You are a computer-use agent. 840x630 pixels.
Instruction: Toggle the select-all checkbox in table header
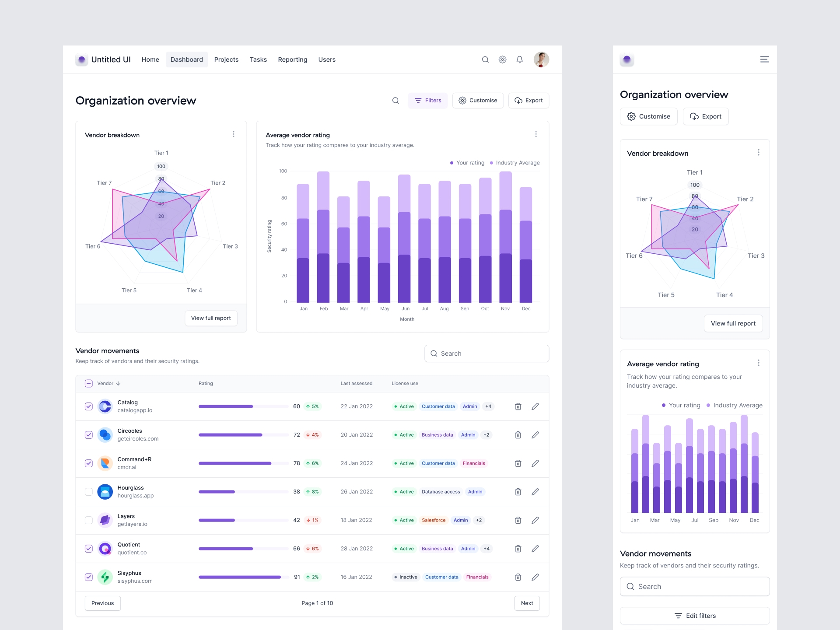[x=89, y=384]
